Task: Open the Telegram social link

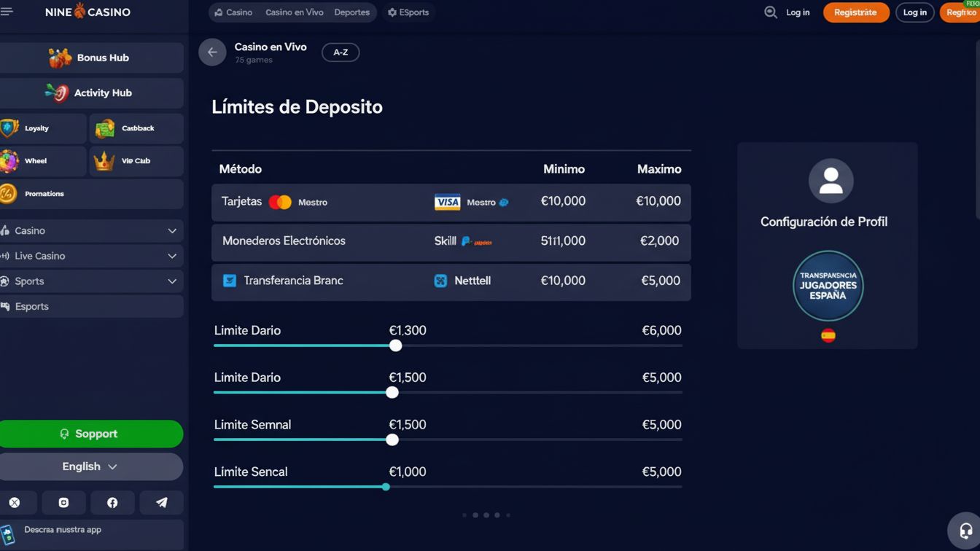Action: [161, 503]
